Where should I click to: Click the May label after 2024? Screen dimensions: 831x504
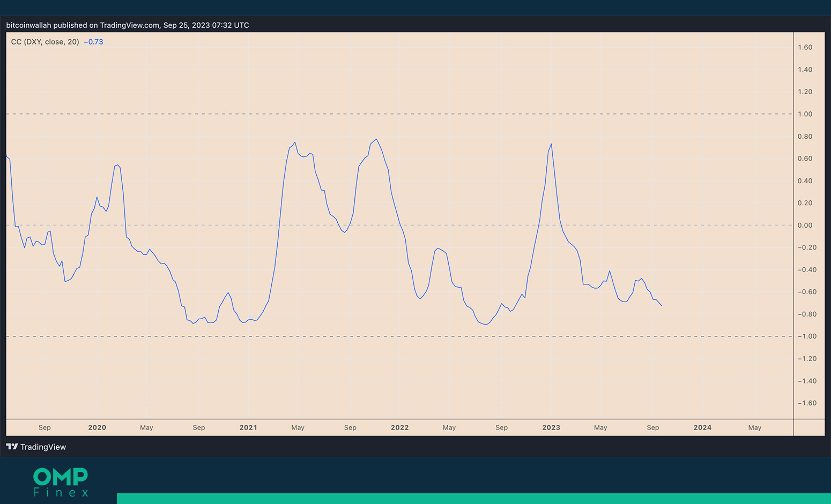click(x=755, y=427)
